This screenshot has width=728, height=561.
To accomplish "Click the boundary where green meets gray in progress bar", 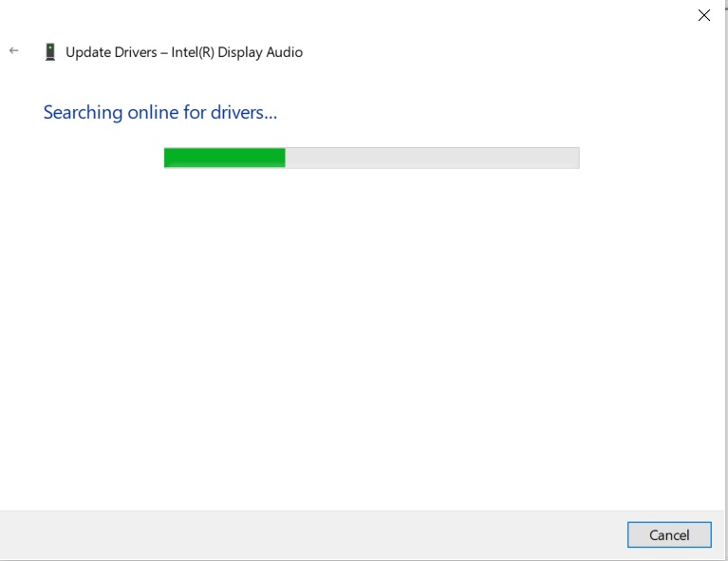I will (286, 158).
